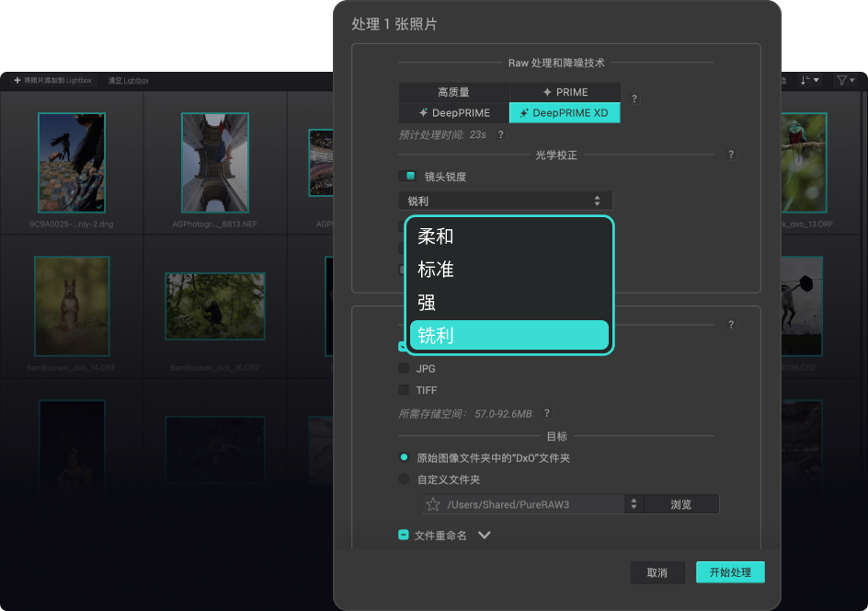Open help for 光学校正 section
The image size is (868, 611).
point(731,155)
